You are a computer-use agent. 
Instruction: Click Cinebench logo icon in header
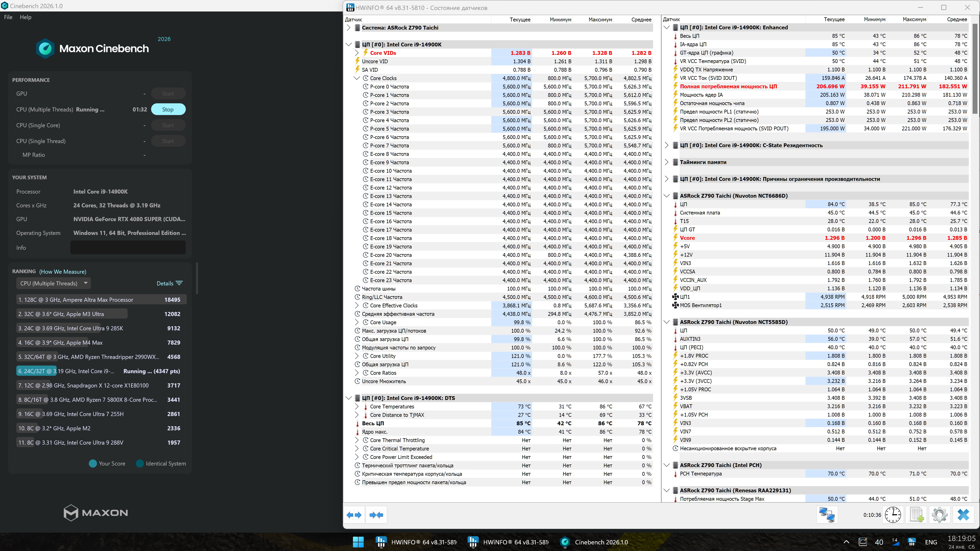tap(45, 48)
